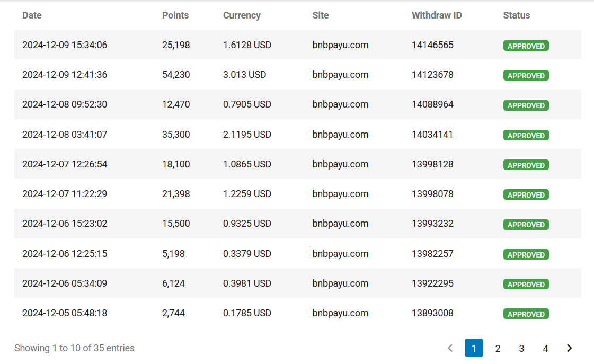This screenshot has height=364, width=594.
Task: Open pagination page 2
Action: pos(498,348)
